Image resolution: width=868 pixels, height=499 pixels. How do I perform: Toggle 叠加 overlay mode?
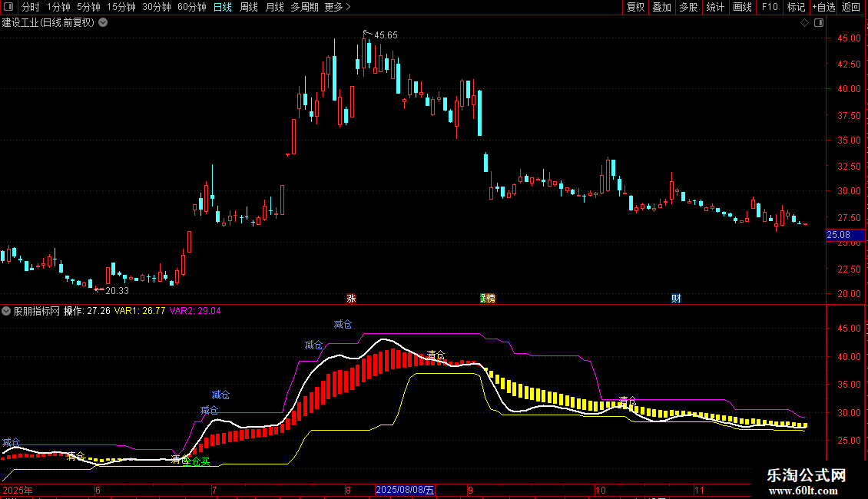pos(661,7)
